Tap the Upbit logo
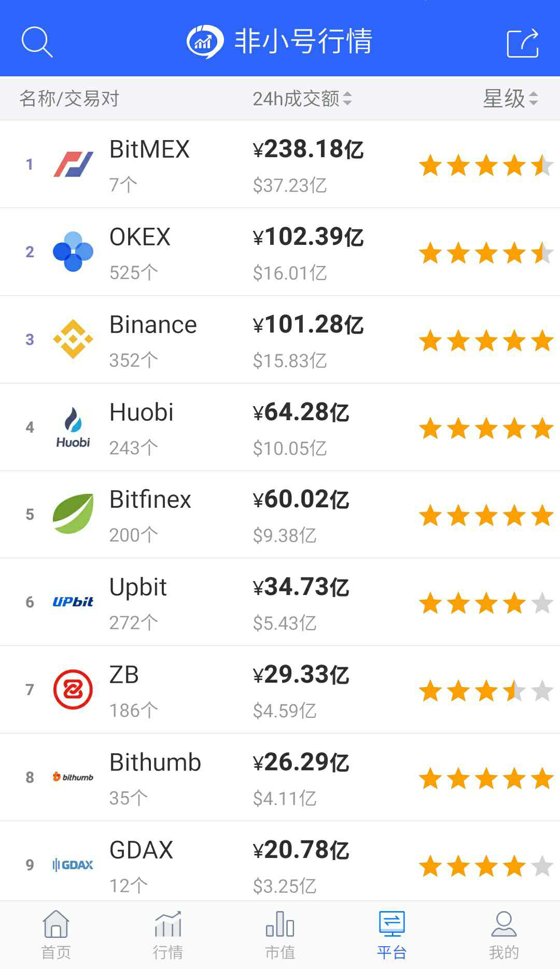 click(73, 602)
